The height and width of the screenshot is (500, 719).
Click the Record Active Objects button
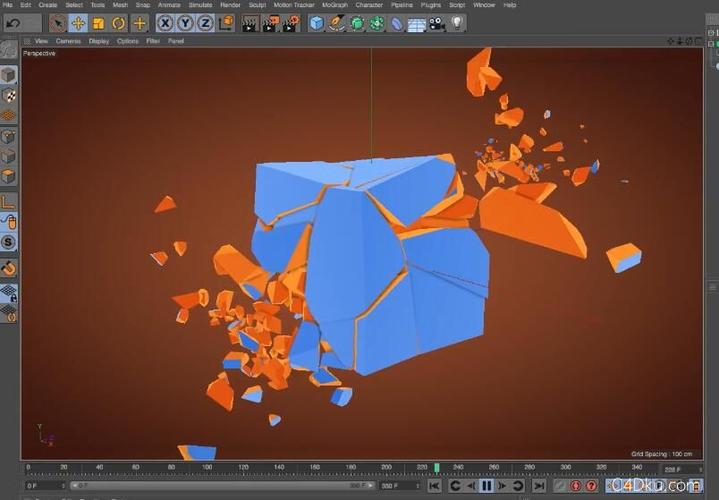(x=560, y=485)
